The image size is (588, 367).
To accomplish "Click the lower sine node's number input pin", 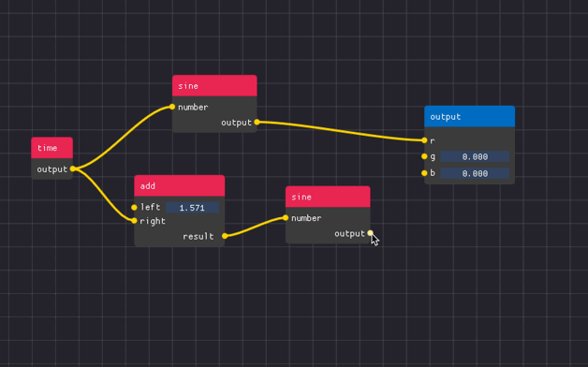I will pos(286,218).
